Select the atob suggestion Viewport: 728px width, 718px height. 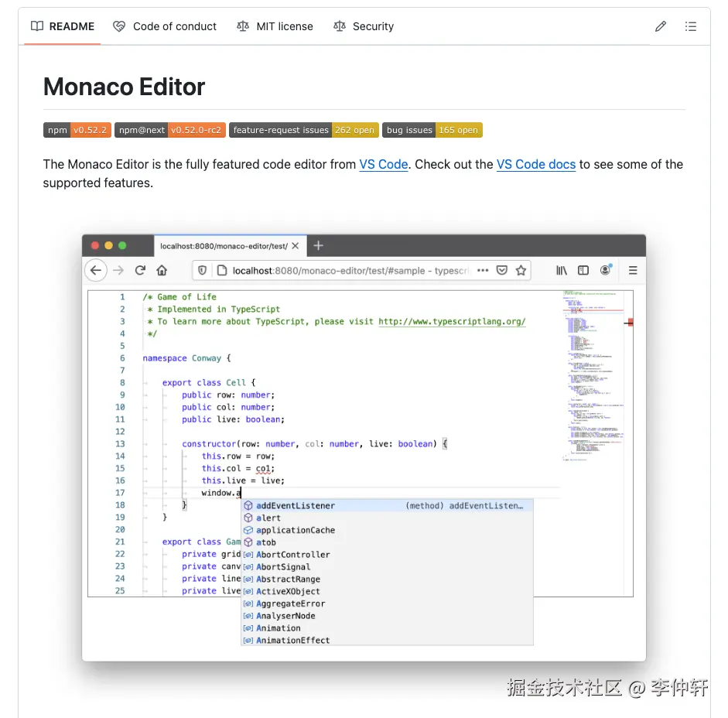point(387,542)
